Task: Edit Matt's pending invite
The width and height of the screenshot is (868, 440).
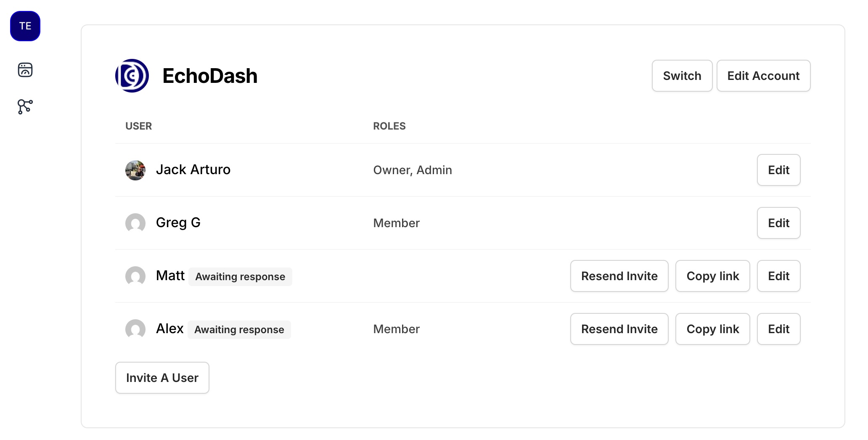Action: [x=778, y=276]
